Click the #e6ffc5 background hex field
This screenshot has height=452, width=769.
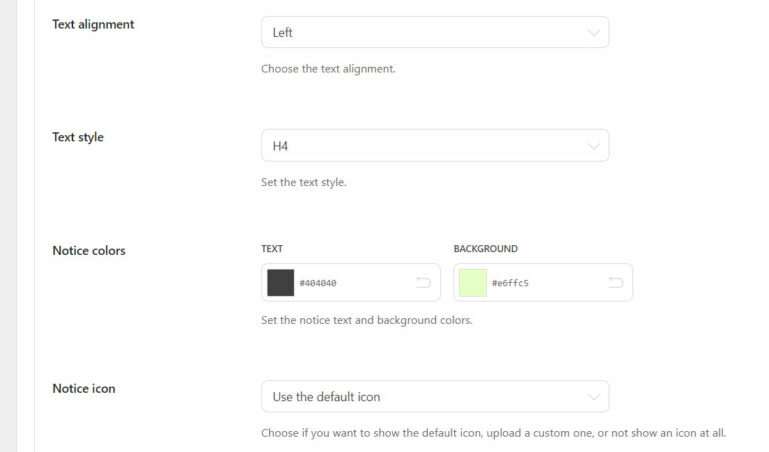pos(542,283)
